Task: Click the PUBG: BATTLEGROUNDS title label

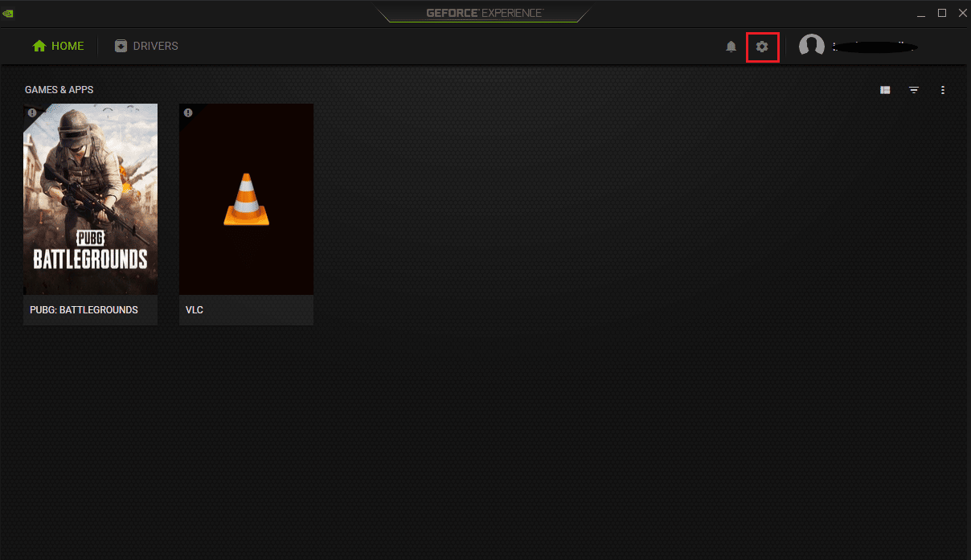Action: [x=84, y=310]
